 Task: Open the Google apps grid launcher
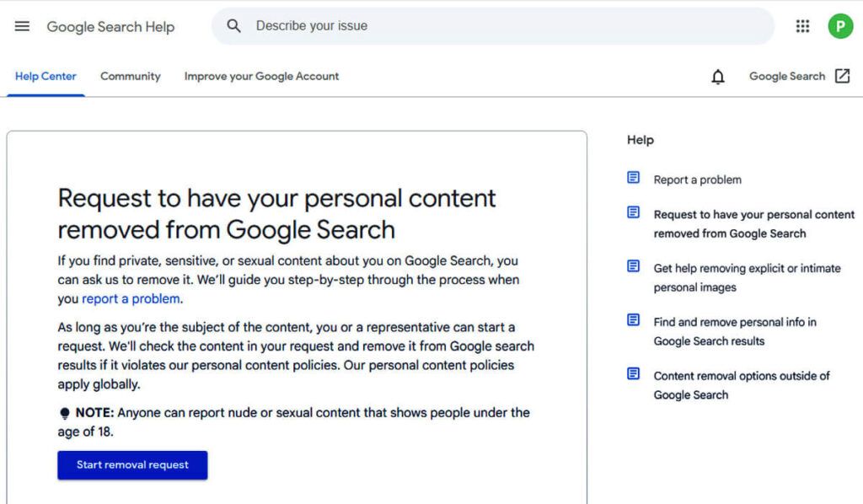click(x=802, y=26)
